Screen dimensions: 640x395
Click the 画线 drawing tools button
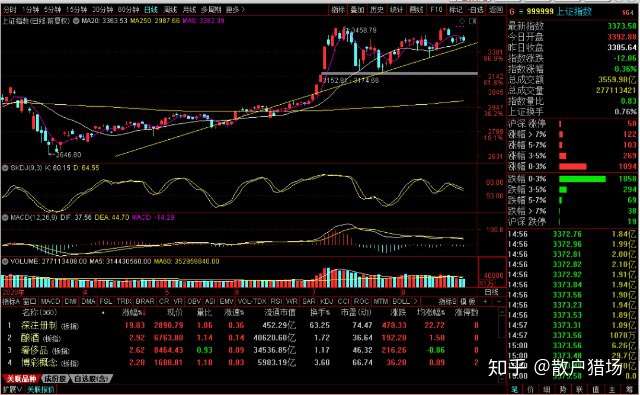pos(416,9)
